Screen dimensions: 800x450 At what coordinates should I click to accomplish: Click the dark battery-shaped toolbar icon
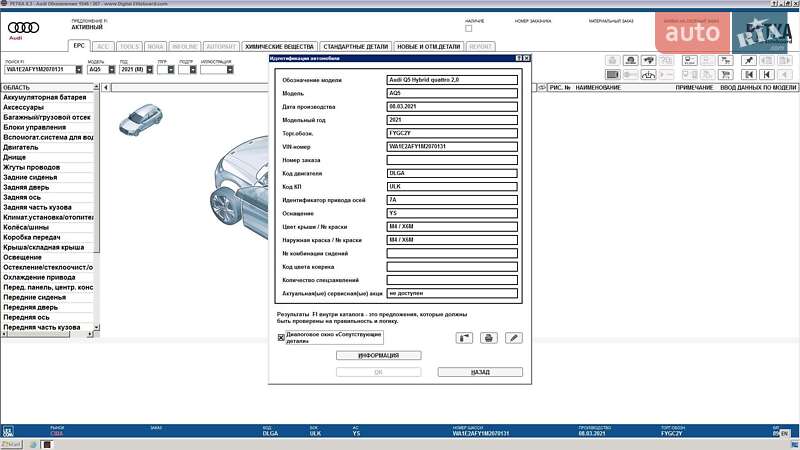pos(613,74)
